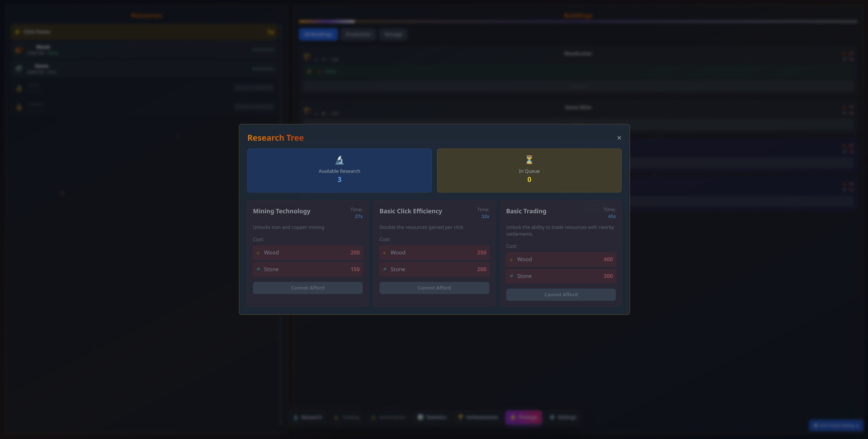Click the microscope icon on Available Research card

click(339, 159)
